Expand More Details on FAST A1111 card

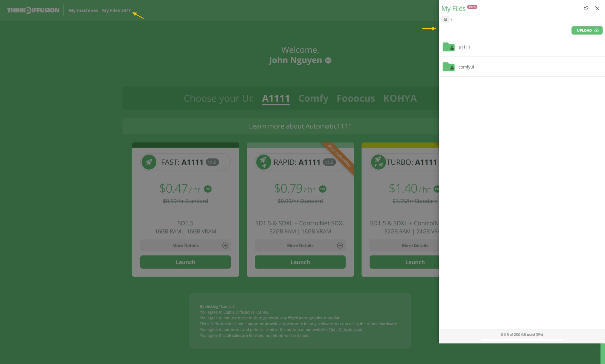click(185, 245)
